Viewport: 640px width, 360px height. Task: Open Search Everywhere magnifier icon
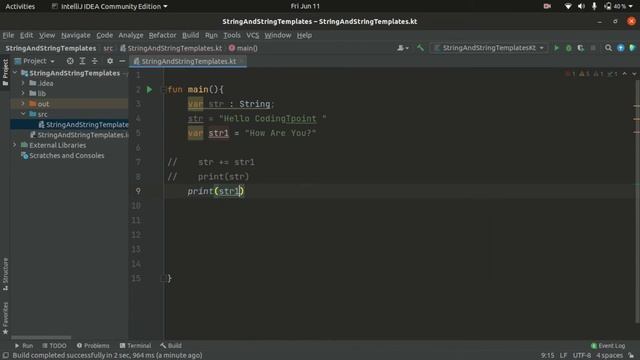(608, 48)
